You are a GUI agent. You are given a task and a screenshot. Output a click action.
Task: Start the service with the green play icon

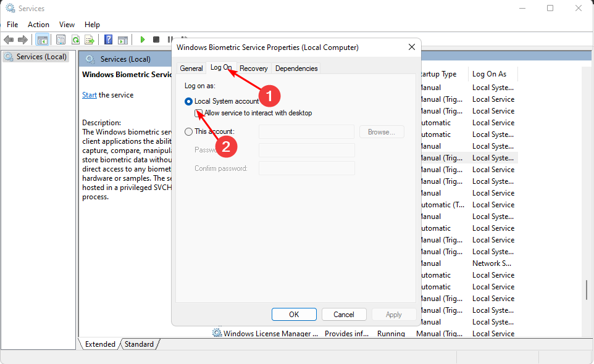(143, 39)
